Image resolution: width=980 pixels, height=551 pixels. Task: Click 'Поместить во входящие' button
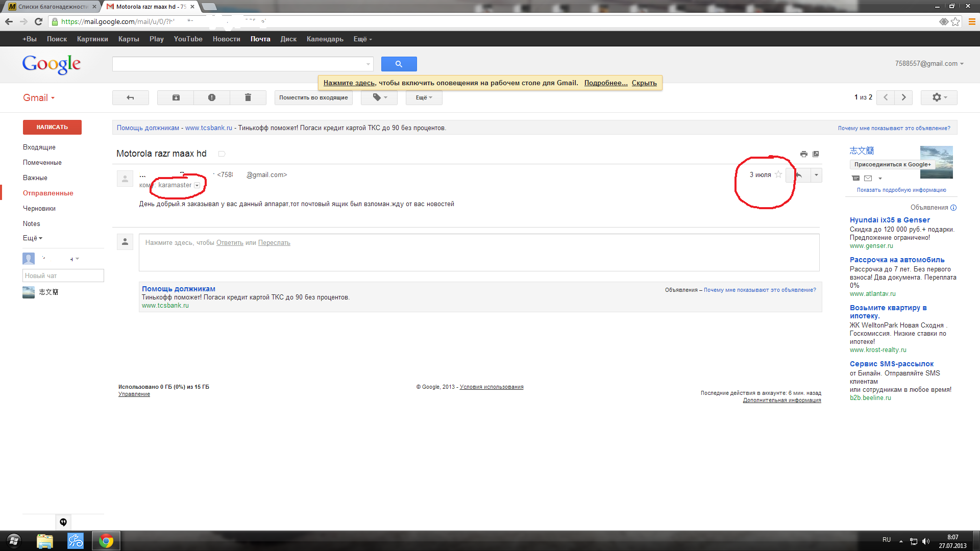pos(313,97)
